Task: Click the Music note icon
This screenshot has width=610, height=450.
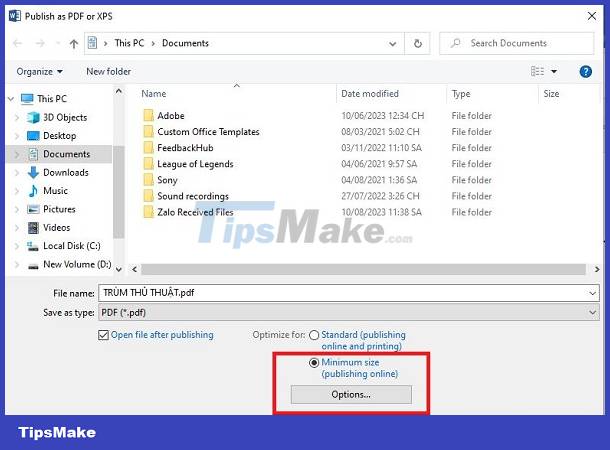Action: [x=33, y=191]
